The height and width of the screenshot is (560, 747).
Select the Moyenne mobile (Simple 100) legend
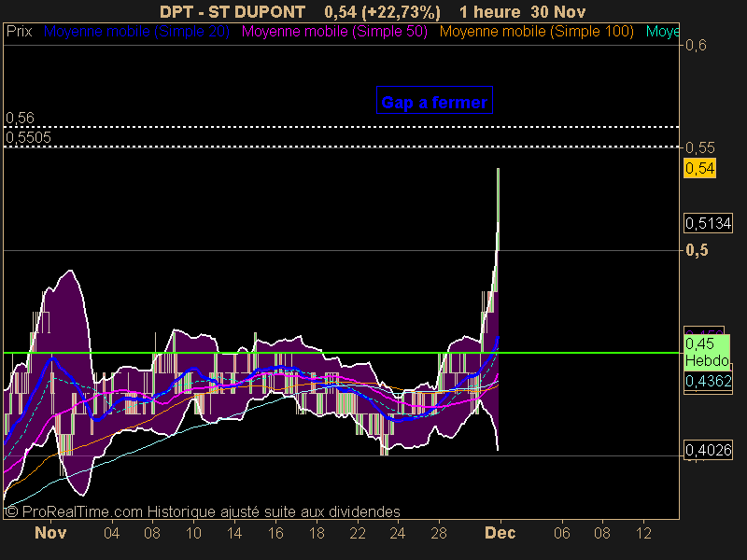pos(536,32)
